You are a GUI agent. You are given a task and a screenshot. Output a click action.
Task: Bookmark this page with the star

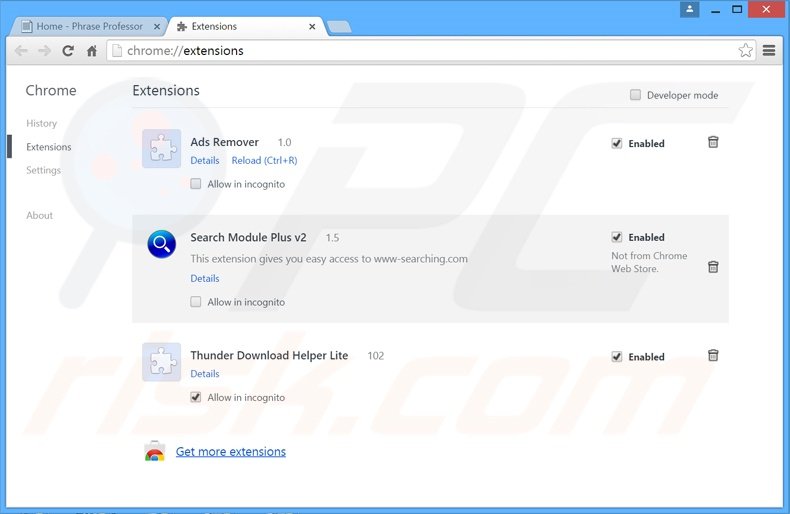click(x=746, y=50)
